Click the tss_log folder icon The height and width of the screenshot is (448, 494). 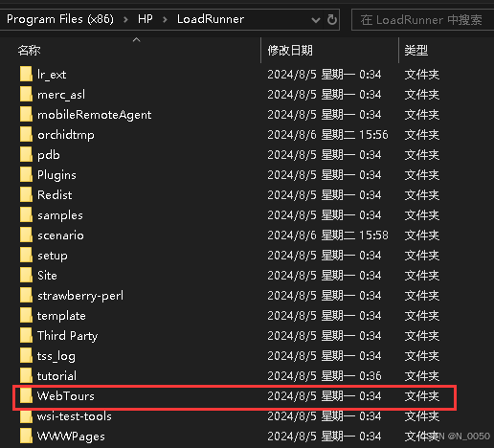[x=26, y=355]
